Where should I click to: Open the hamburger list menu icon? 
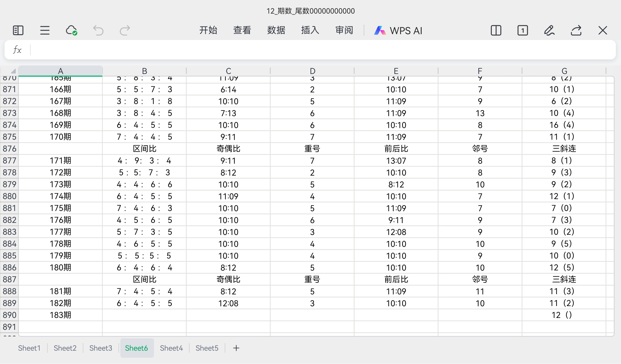[45, 31]
